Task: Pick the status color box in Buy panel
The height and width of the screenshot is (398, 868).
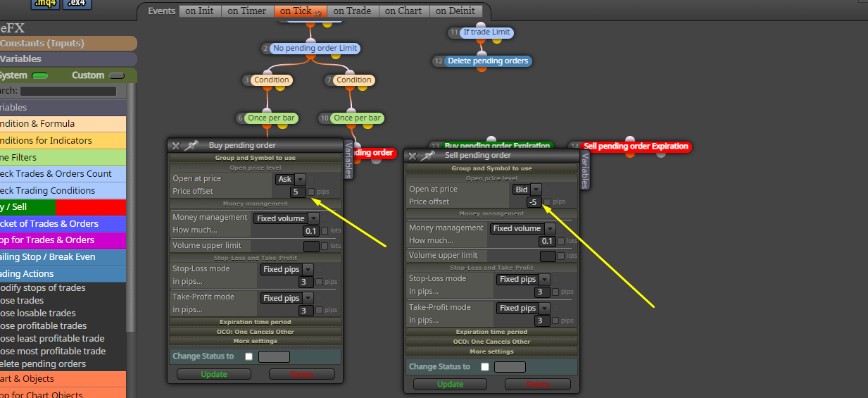Action: pyautogui.click(x=274, y=357)
